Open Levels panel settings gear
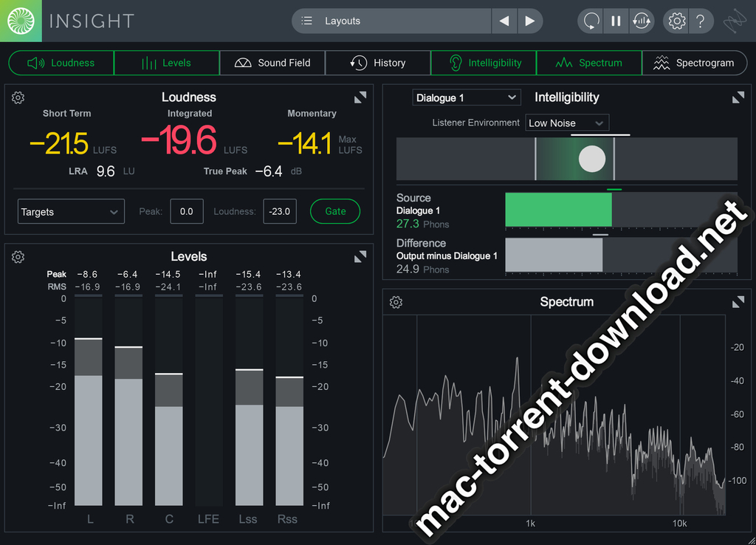756x545 pixels. click(18, 257)
